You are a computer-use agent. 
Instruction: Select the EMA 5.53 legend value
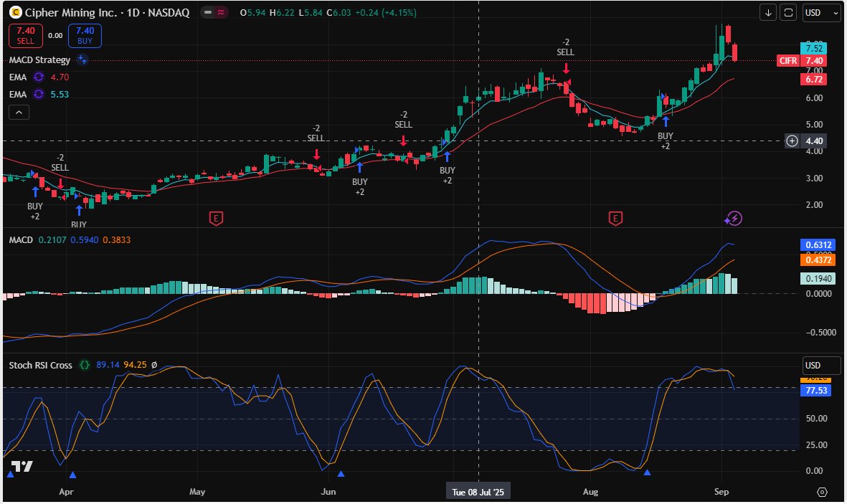tap(60, 95)
